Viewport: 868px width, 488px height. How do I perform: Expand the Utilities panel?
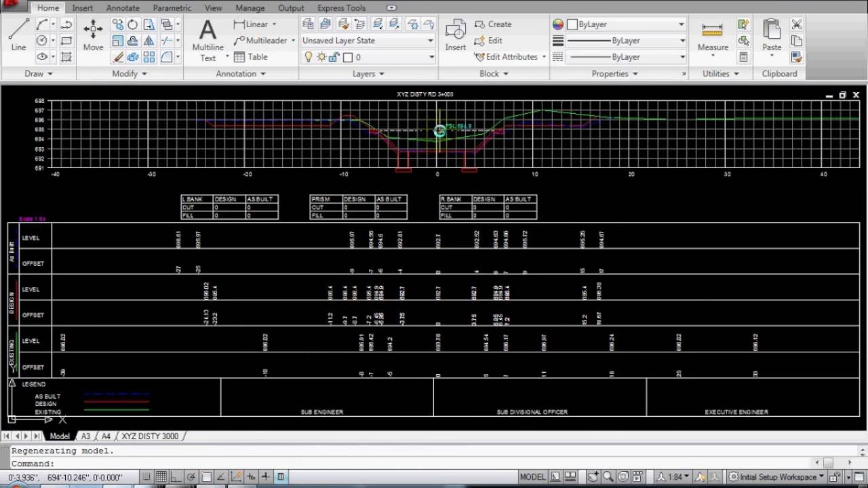tap(720, 74)
